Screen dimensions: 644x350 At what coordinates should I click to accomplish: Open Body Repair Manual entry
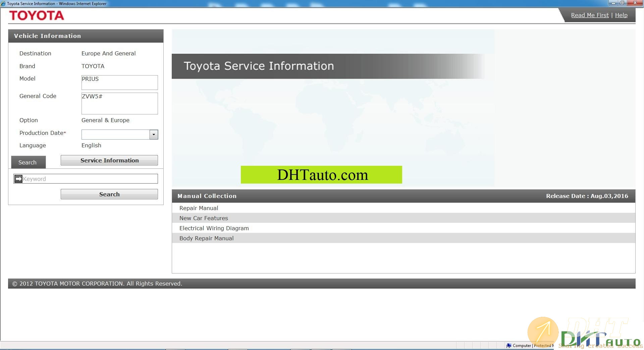pyautogui.click(x=206, y=238)
